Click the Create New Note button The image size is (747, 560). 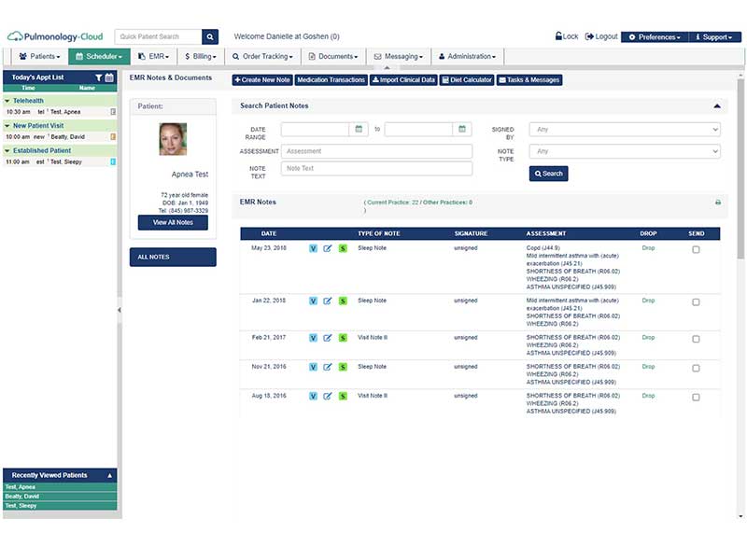(262, 80)
